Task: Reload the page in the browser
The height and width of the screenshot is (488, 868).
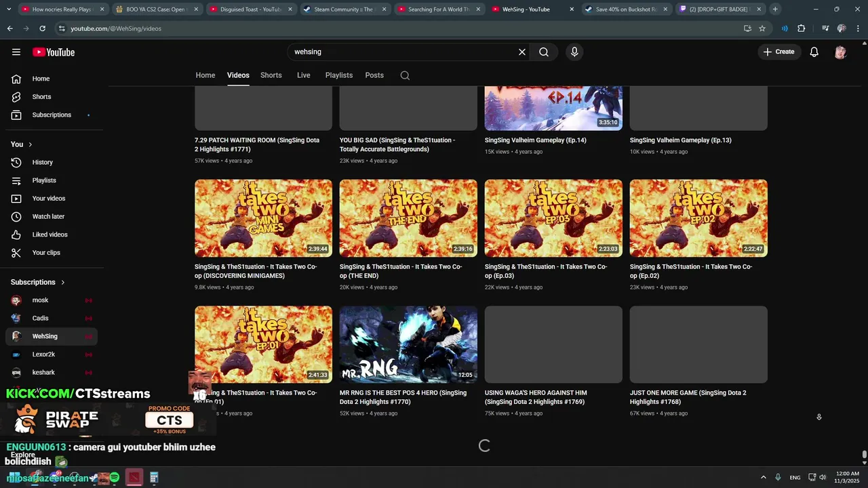Action: [42, 28]
